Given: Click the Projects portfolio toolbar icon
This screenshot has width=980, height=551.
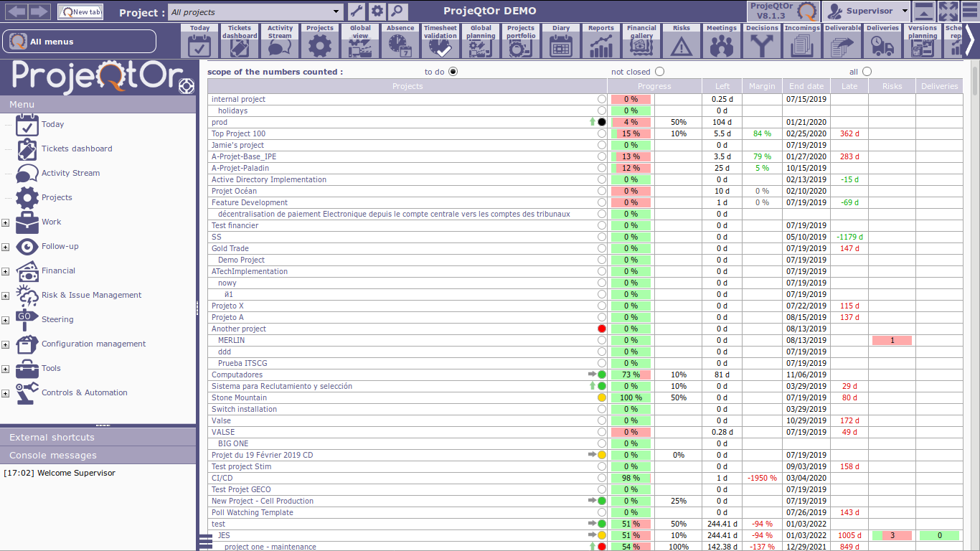Looking at the screenshot, I should pos(521,41).
